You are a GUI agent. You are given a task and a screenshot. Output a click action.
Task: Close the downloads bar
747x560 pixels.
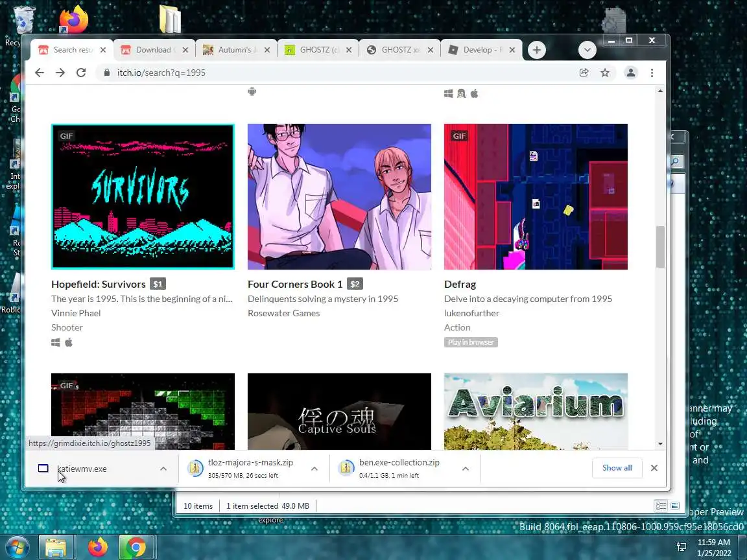click(x=654, y=468)
